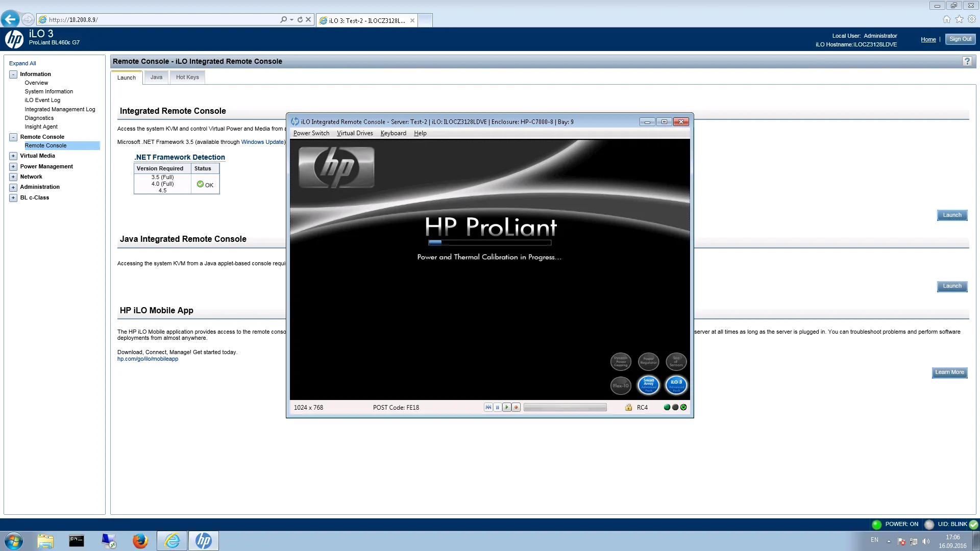Expand the Virtual Media section
The height and width of the screenshot is (551, 980).
pos(13,156)
